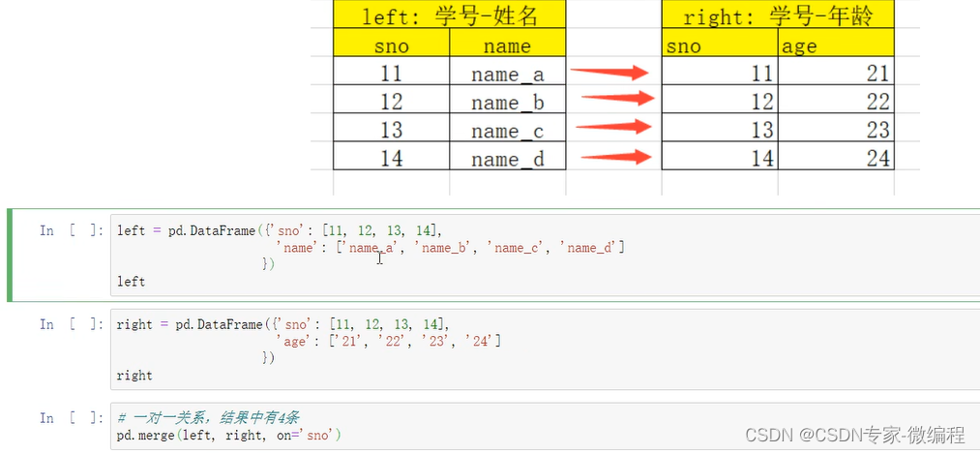Click the 'right = pd.DataFrame' code line
Image resolution: width=980 pixels, height=454 pixels.
(283, 324)
